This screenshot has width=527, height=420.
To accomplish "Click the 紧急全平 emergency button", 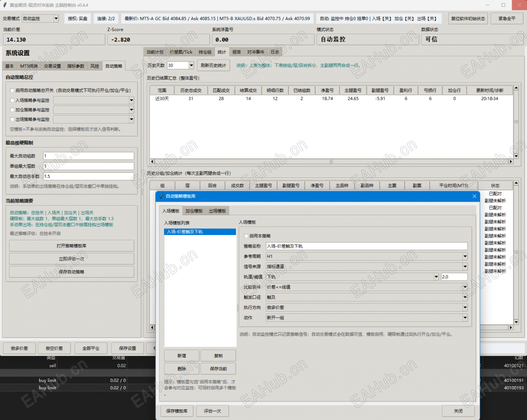I will coord(506,18).
